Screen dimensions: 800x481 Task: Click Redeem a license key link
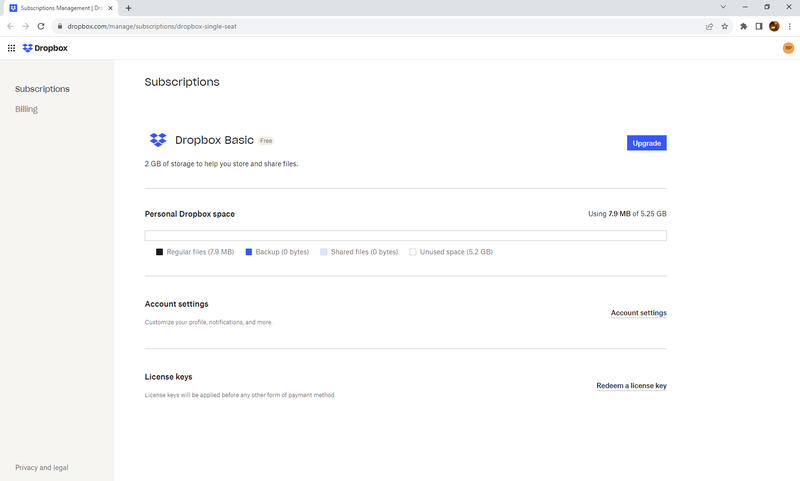pyautogui.click(x=631, y=385)
